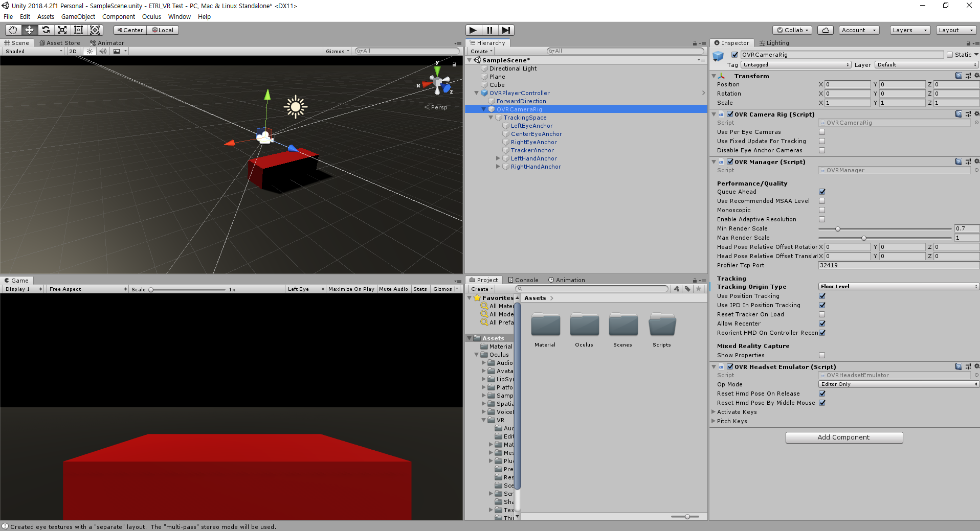
Task: Toggle Allow Recenter checkbox
Action: [x=822, y=324]
